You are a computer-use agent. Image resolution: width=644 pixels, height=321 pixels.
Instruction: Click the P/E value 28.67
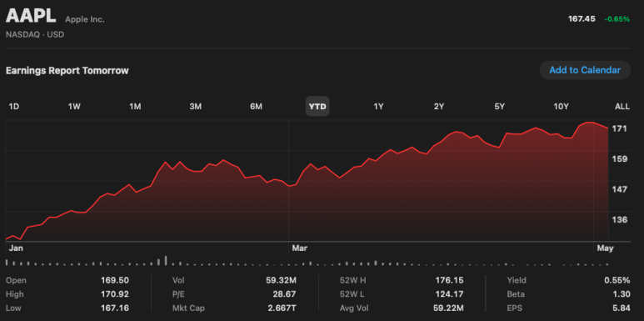(x=284, y=294)
